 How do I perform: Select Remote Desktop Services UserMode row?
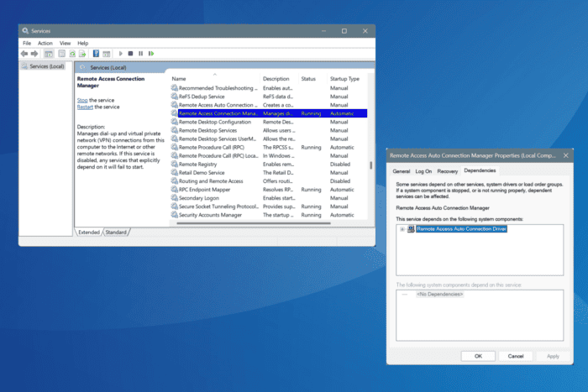tap(269, 139)
